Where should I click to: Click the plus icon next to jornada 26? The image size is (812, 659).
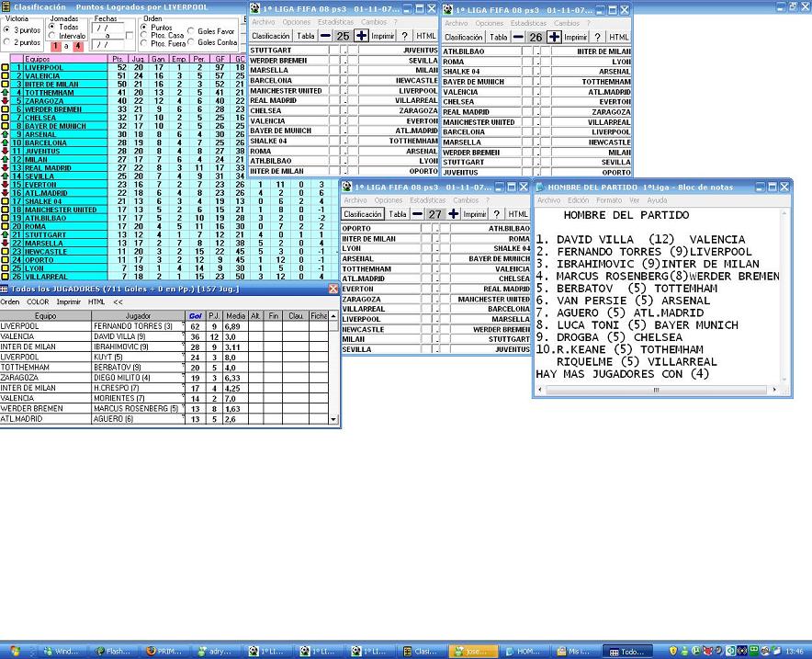point(554,37)
